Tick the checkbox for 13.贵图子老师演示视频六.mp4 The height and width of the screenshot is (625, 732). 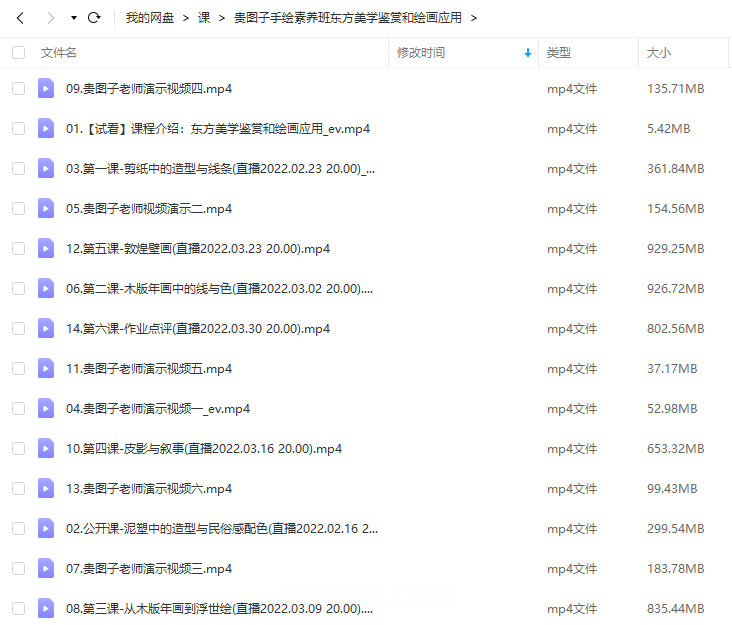(18, 489)
